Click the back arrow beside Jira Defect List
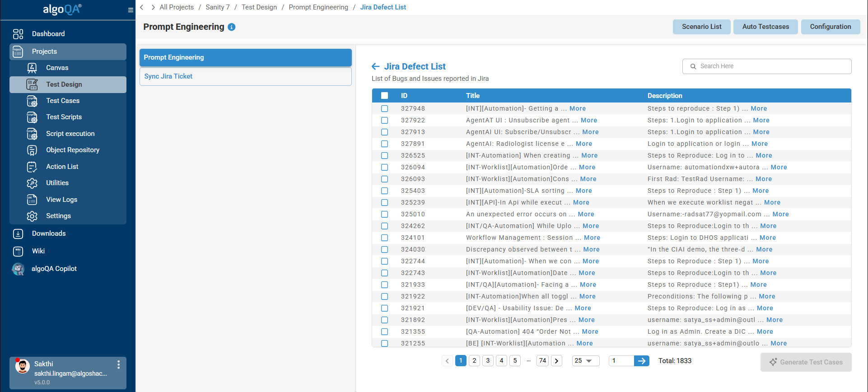868x392 pixels. pos(376,67)
